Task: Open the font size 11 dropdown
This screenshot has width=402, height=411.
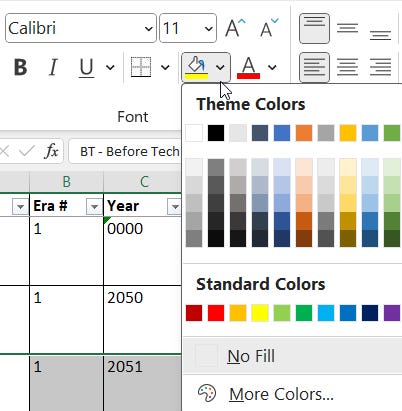Action: pos(209,29)
